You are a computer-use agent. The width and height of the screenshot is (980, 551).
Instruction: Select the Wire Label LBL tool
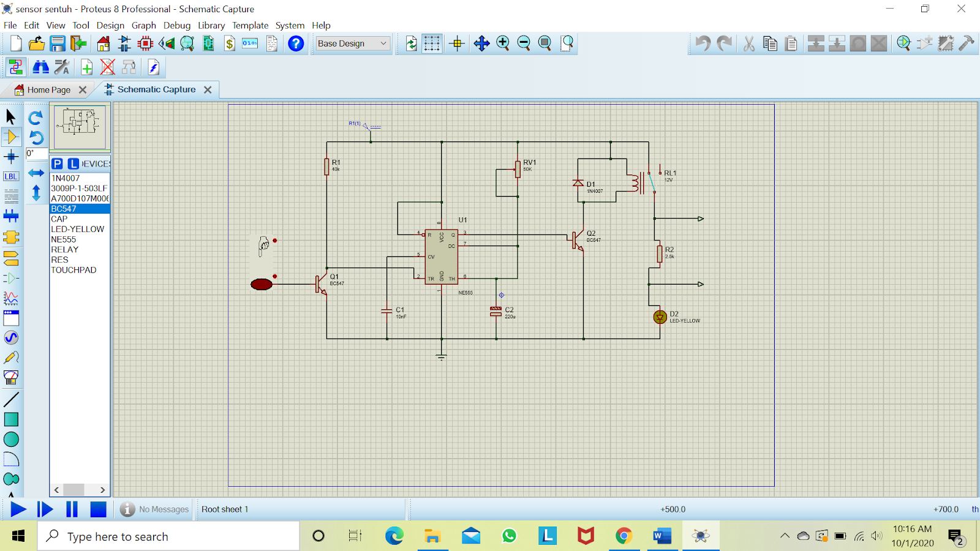click(x=11, y=176)
